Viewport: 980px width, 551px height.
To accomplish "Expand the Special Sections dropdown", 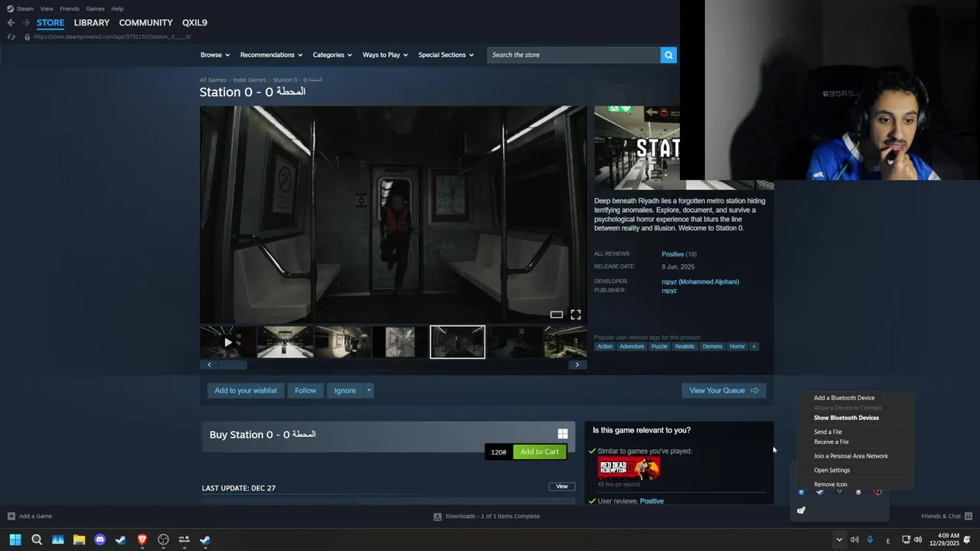I will click(446, 55).
